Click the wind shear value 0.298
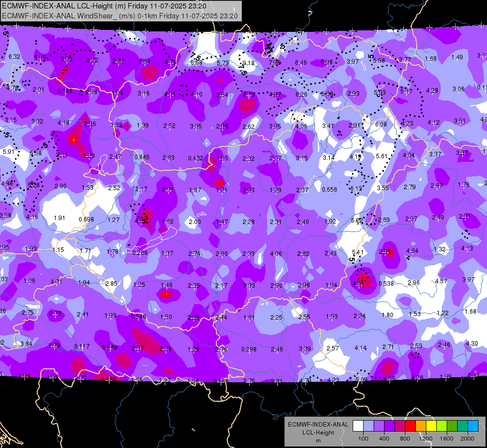Viewport: 487px width, 448px height. click(249, 349)
